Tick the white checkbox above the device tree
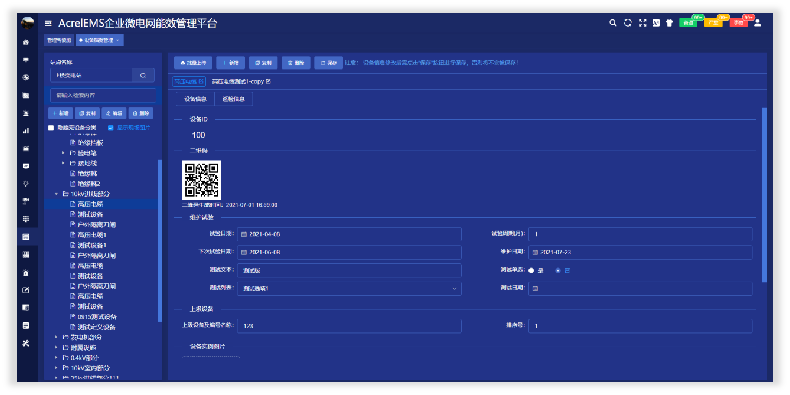 click(51, 128)
